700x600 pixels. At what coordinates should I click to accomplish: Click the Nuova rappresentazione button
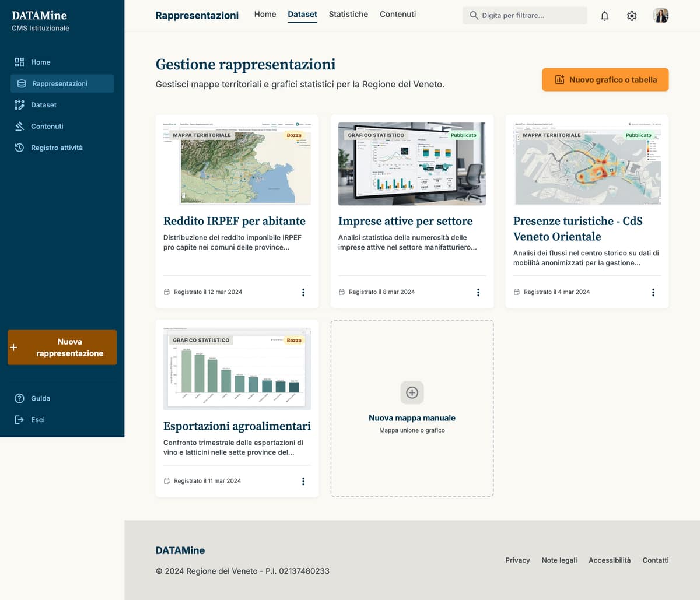tap(62, 348)
